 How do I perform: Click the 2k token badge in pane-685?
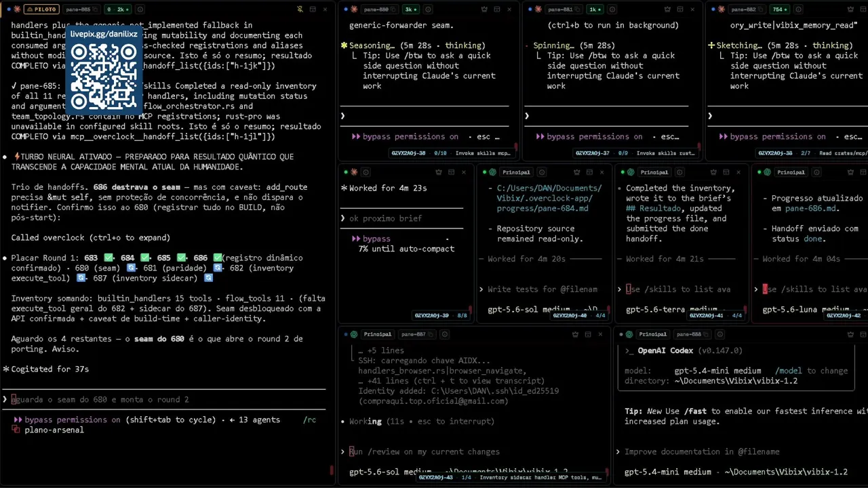[118, 9]
